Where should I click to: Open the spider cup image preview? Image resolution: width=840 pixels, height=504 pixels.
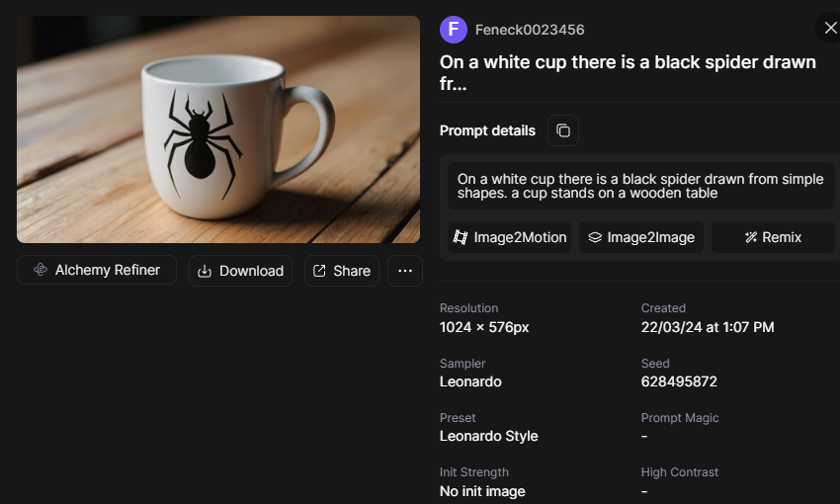click(x=218, y=129)
